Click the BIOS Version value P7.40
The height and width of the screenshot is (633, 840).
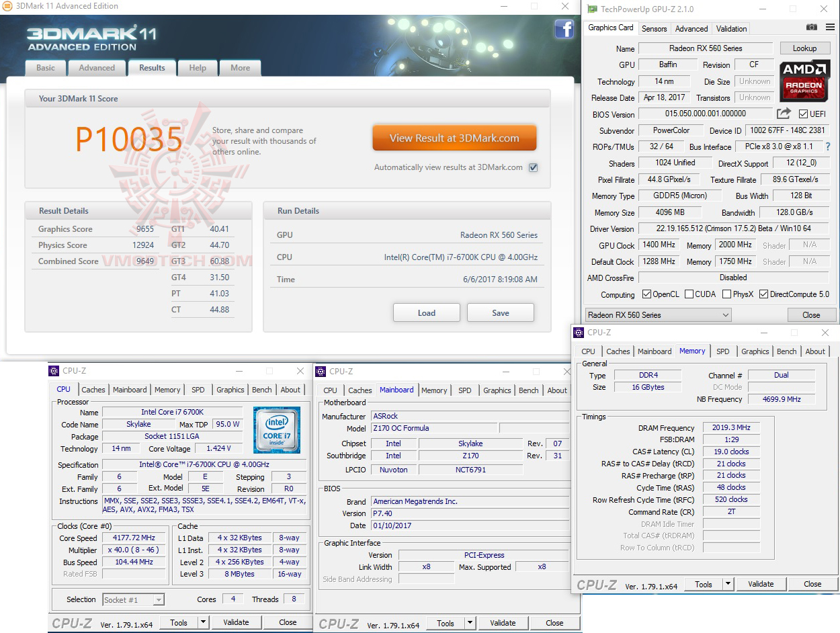tap(470, 514)
